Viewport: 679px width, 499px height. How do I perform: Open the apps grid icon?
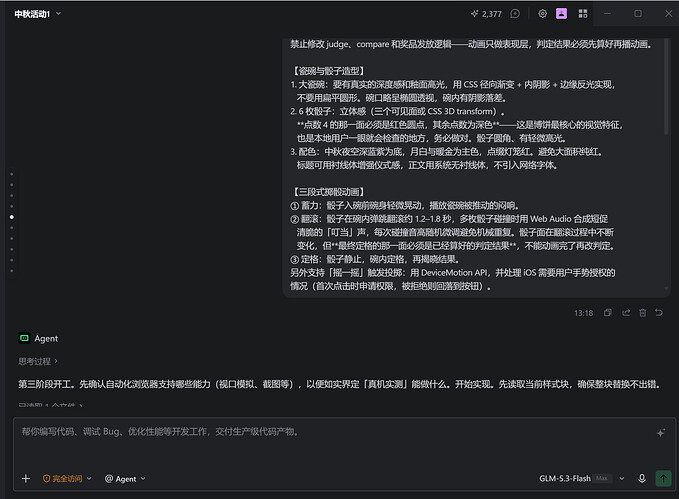tap(583, 14)
